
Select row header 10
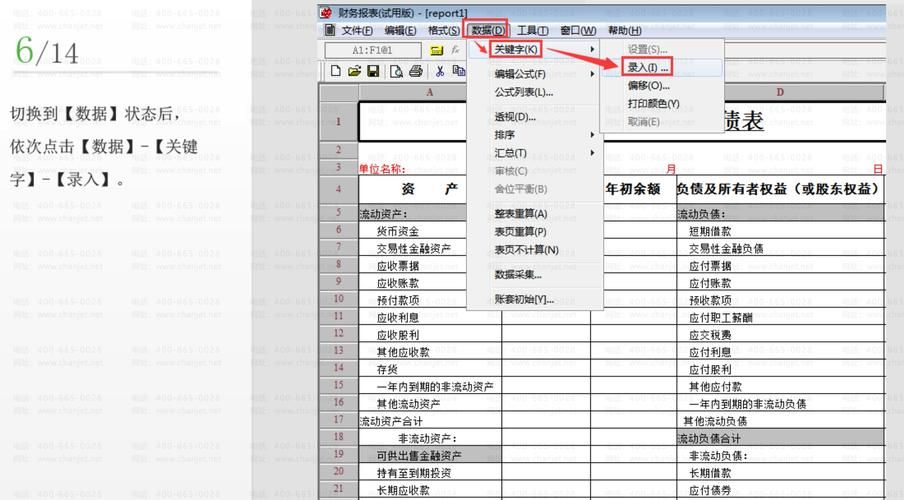338,299
